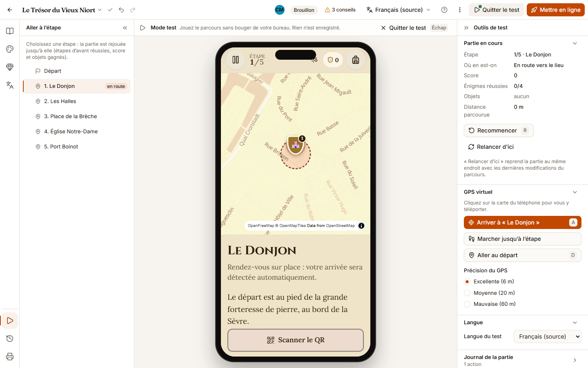Select step 2. Les Halles

[x=77, y=101]
